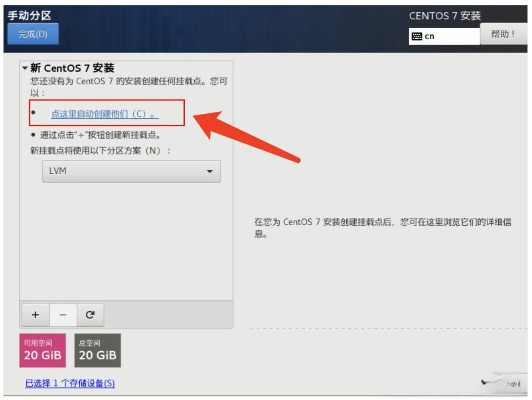Click the 您还没有为 CentOS 7 的安装创建任何挂载点 text

tap(129, 87)
